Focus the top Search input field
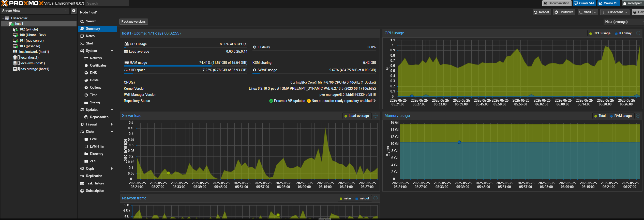This screenshot has width=644, height=220. point(107,3)
